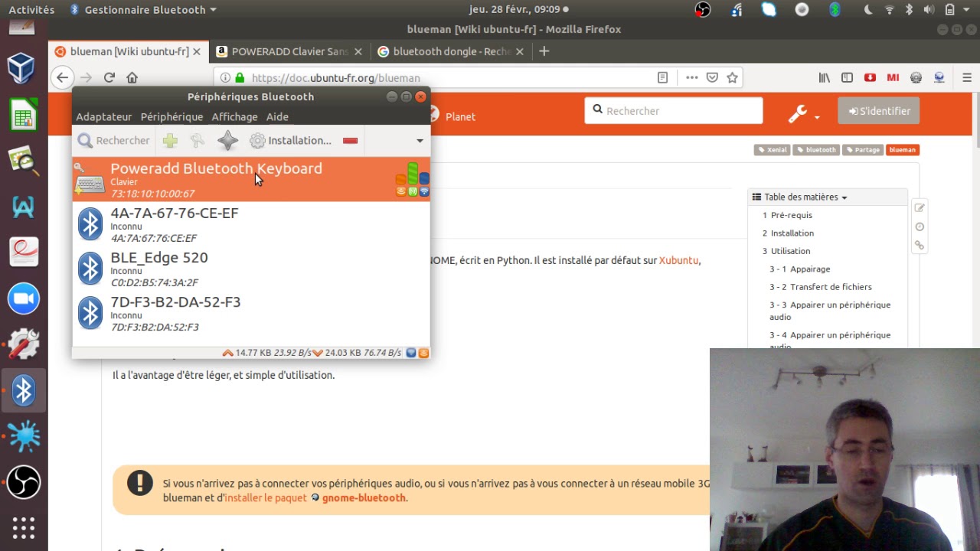Open VirtualBox from the dock
Viewport: 980px width, 551px height.
pos(23,68)
